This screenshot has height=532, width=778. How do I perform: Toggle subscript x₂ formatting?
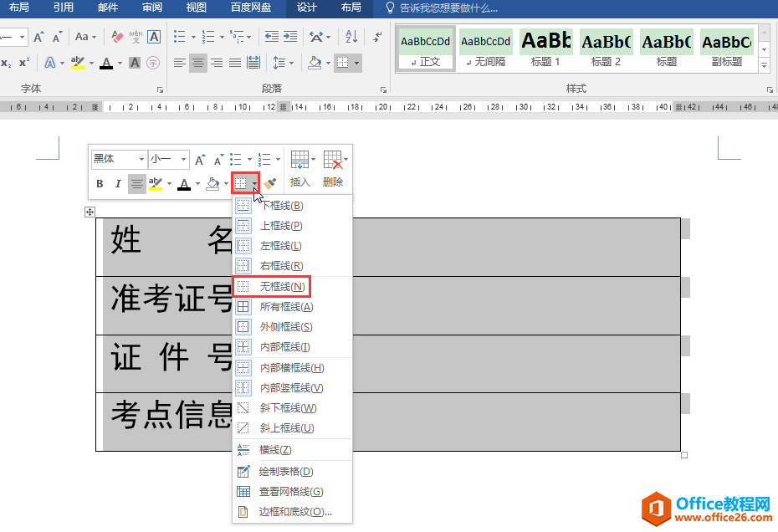pyautogui.click(x=6, y=63)
